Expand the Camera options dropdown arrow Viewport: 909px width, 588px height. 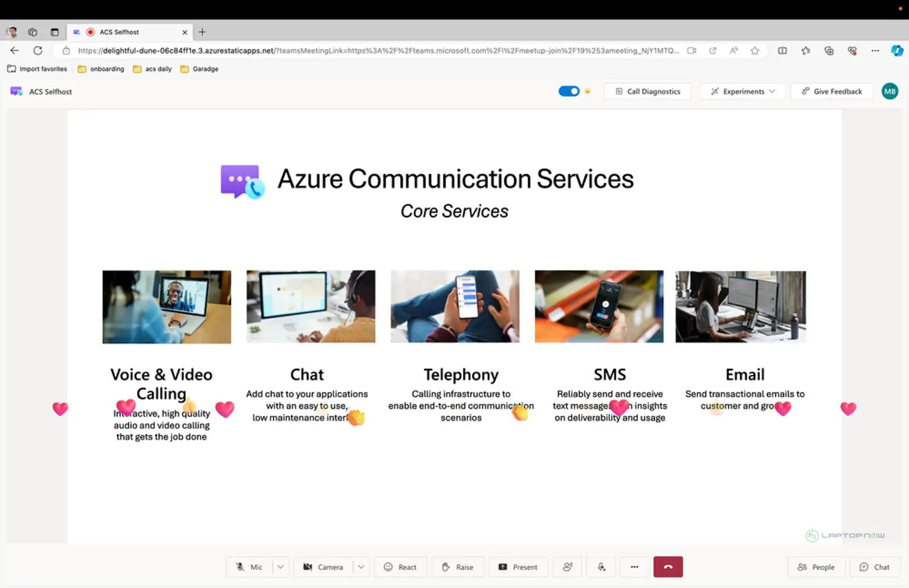click(361, 567)
